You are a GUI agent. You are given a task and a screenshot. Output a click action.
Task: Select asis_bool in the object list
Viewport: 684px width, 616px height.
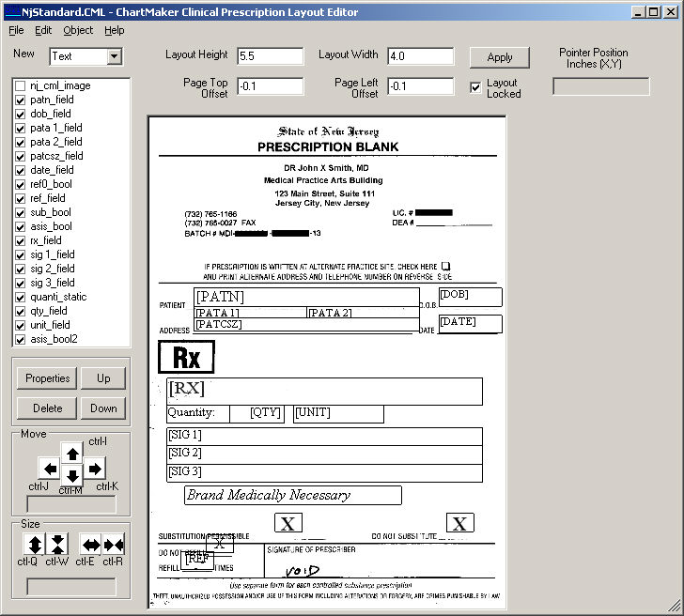51,226
